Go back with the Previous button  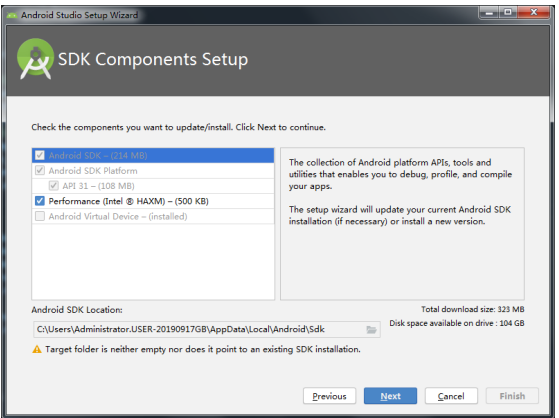[329, 396]
